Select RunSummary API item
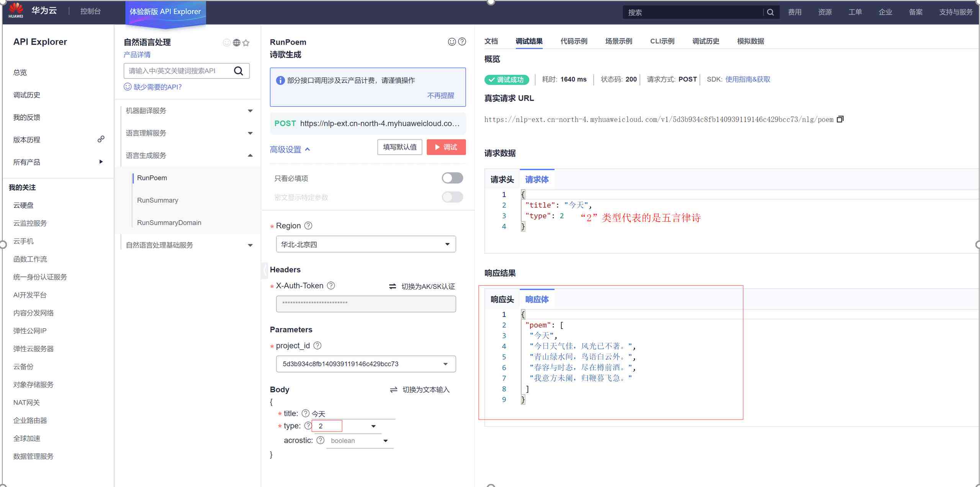980x487 pixels. 157,200
